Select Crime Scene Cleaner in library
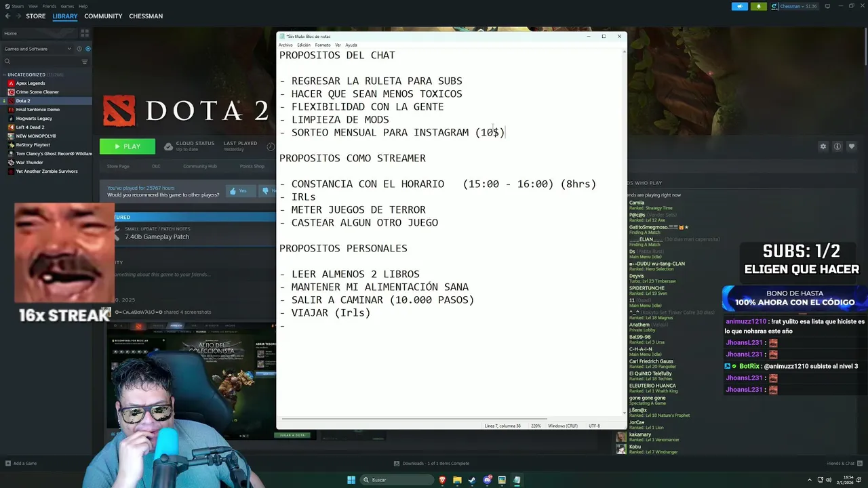The height and width of the screenshot is (488, 868). [37, 92]
